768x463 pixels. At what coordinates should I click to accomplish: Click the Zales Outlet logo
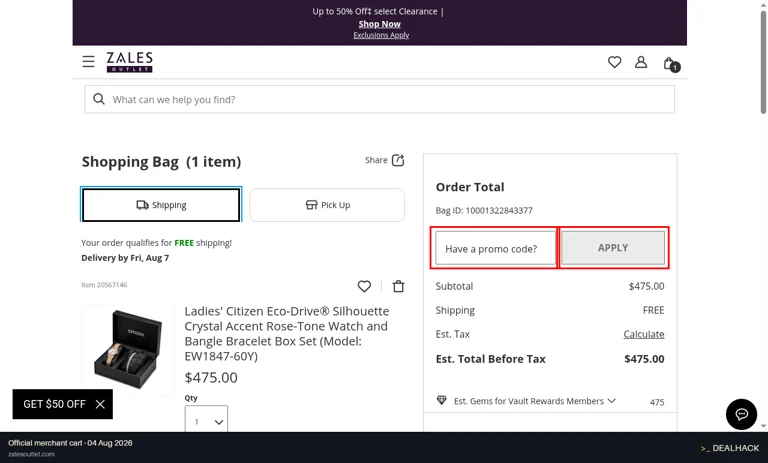pos(130,62)
